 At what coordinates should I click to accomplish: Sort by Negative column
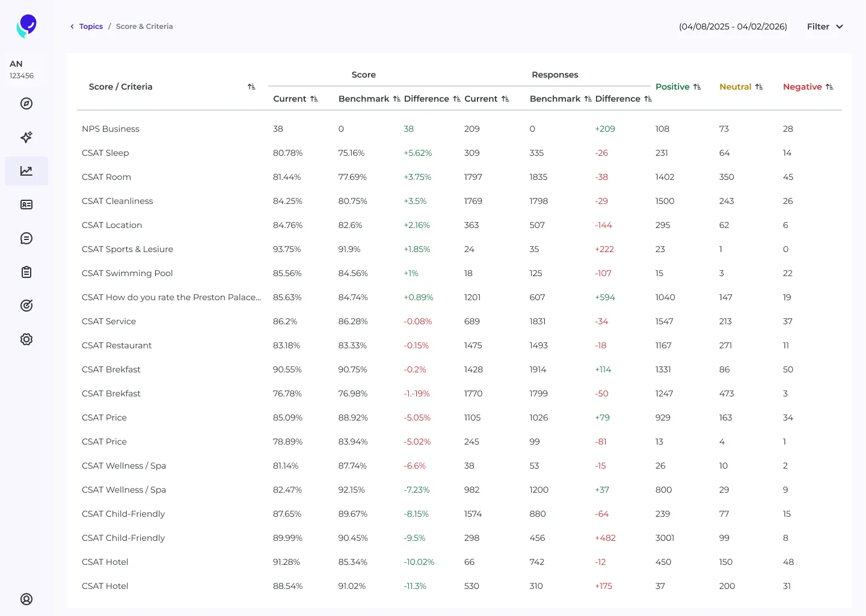pyautogui.click(x=829, y=87)
